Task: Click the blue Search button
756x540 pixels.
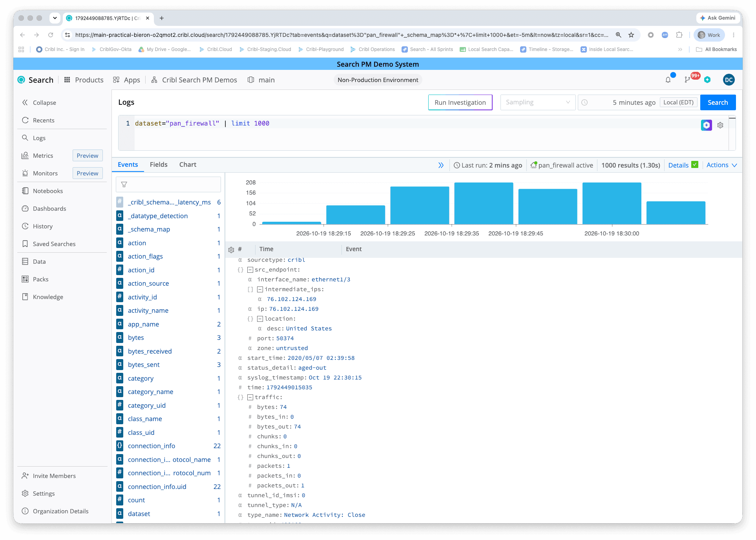Action: point(718,102)
